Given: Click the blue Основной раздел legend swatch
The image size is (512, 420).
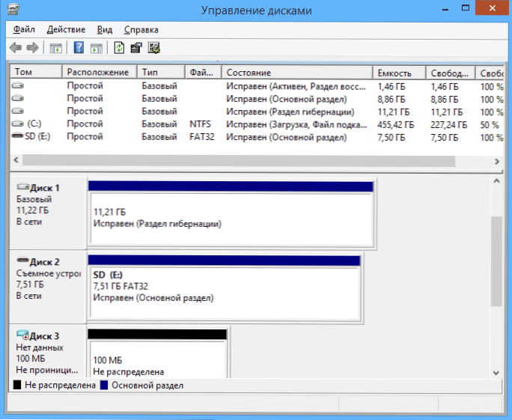Looking at the screenshot, I should click(x=104, y=385).
